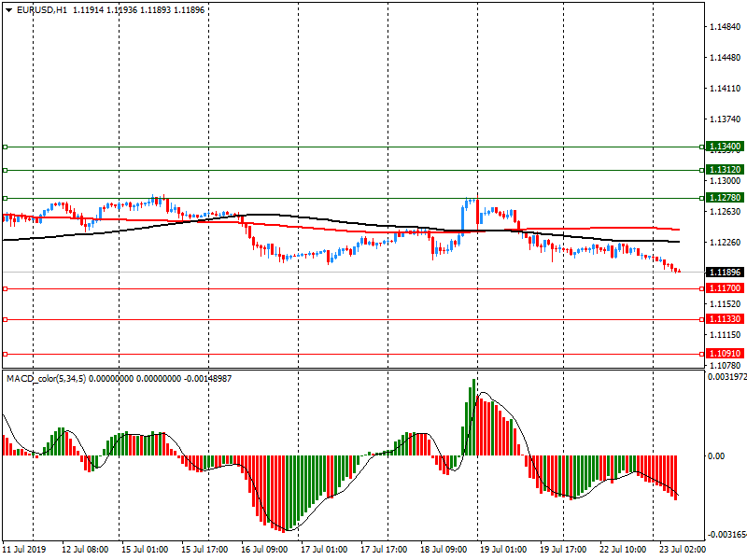Click the right handle of the 1.12780 line
Viewport: 747px width, 560px height.
pos(702,198)
